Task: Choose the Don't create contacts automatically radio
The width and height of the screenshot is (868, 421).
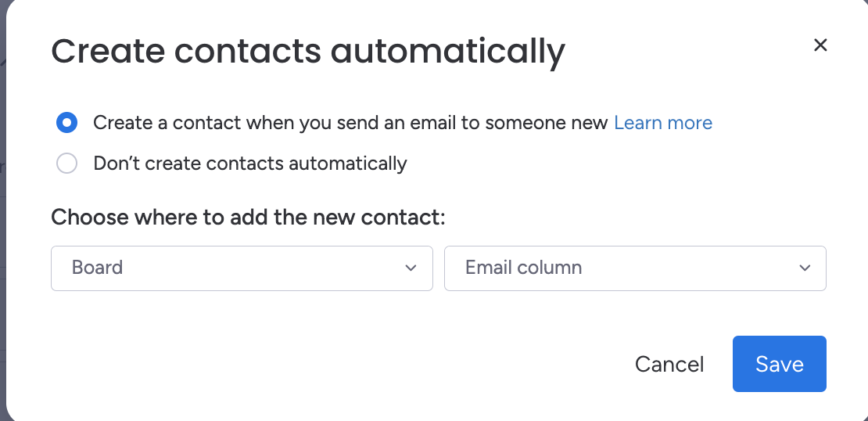Action: (x=67, y=164)
